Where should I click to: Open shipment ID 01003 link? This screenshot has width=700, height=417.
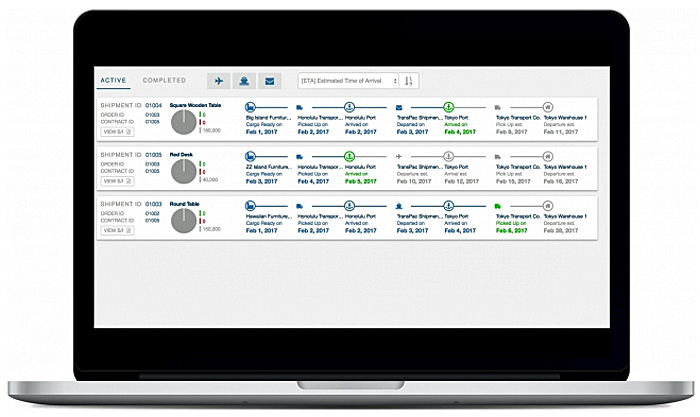153,204
